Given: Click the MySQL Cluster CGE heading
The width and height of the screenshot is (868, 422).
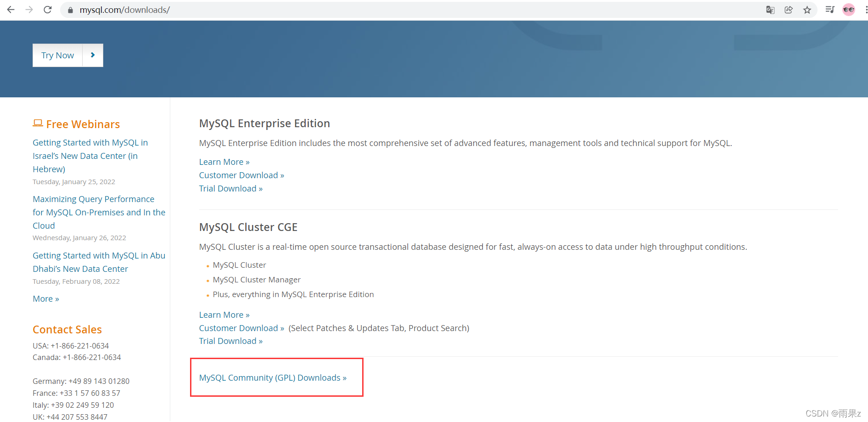Looking at the screenshot, I should pyautogui.click(x=248, y=227).
